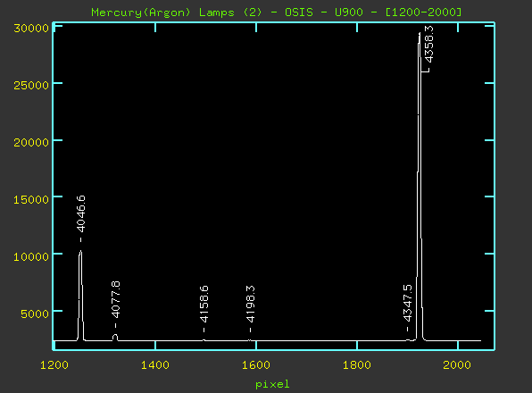Click the 15000 y-axis tick value
The width and height of the screenshot is (532, 393).
(x=31, y=199)
